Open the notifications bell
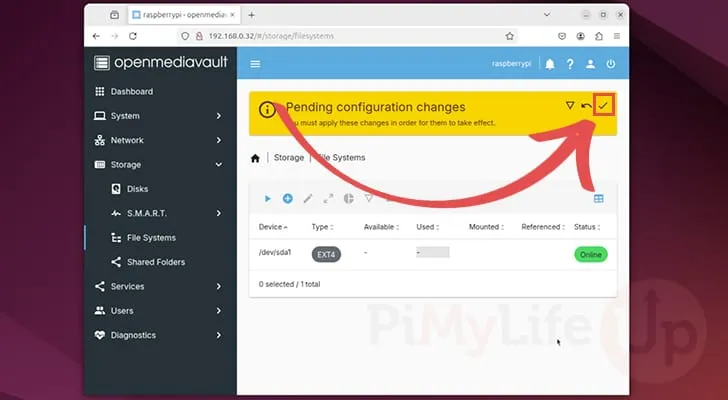Screen dimensions: 728x400 pyautogui.click(x=550, y=64)
